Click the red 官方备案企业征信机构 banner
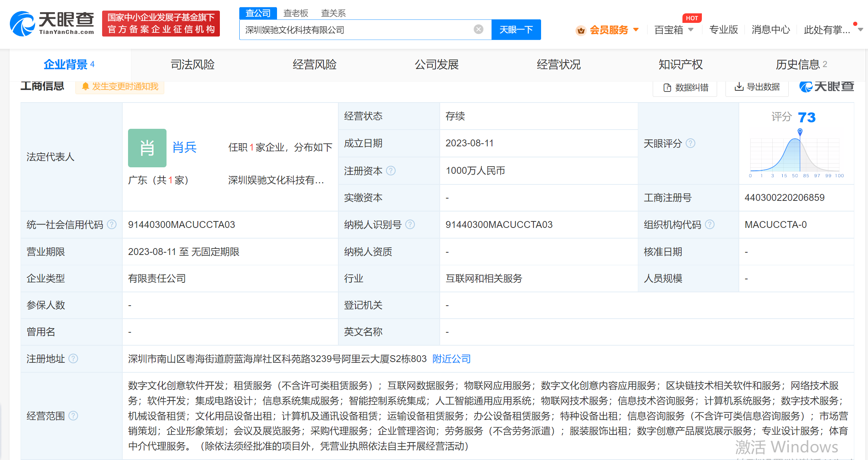 point(161,24)
